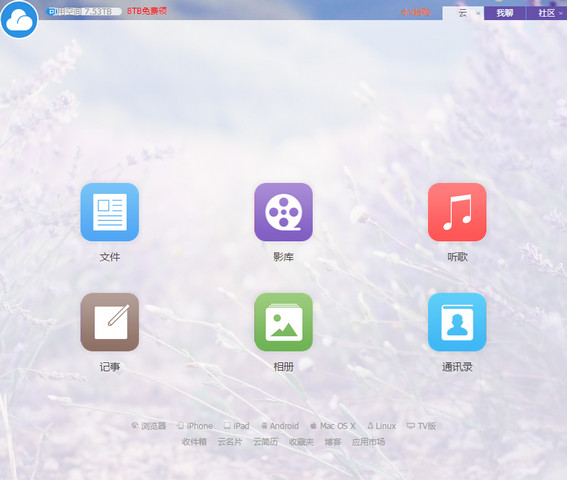Click the blue cloud logo
Image resolution: width=567 pixels, height=480 pixels.
click(19, 19)
